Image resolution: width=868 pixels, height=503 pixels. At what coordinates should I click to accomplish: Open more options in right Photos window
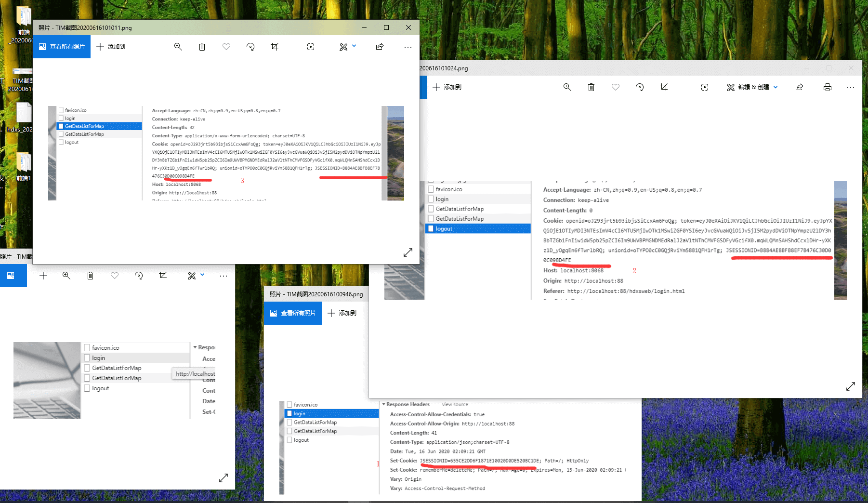[851, 87]
